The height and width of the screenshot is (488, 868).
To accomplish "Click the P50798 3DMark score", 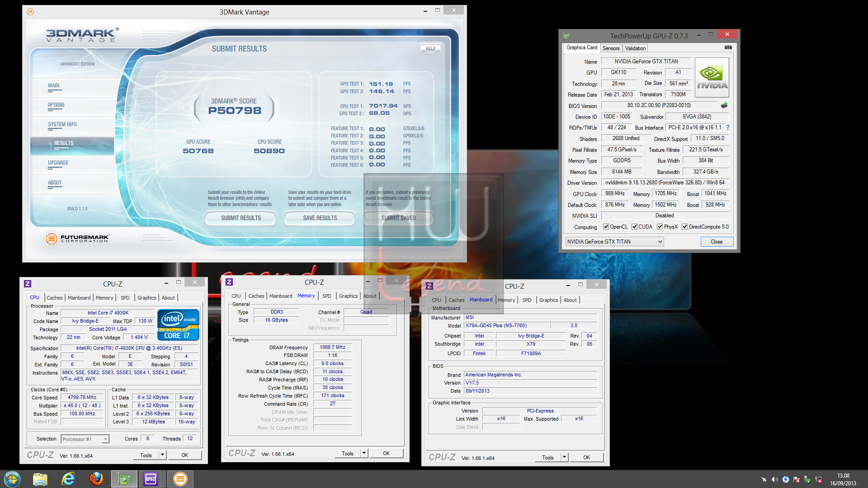I will 235,111.
